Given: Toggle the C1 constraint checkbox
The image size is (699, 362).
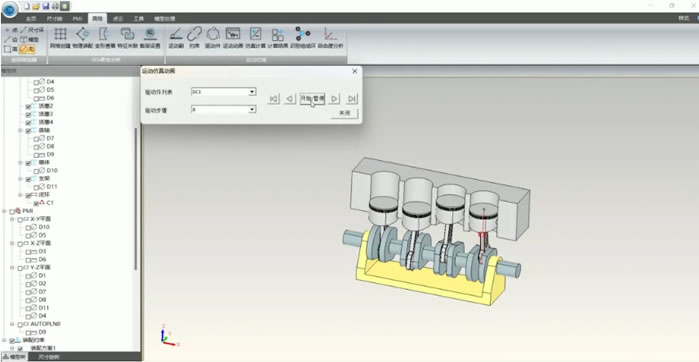Looking at the screenshot, I should (37, 203).
